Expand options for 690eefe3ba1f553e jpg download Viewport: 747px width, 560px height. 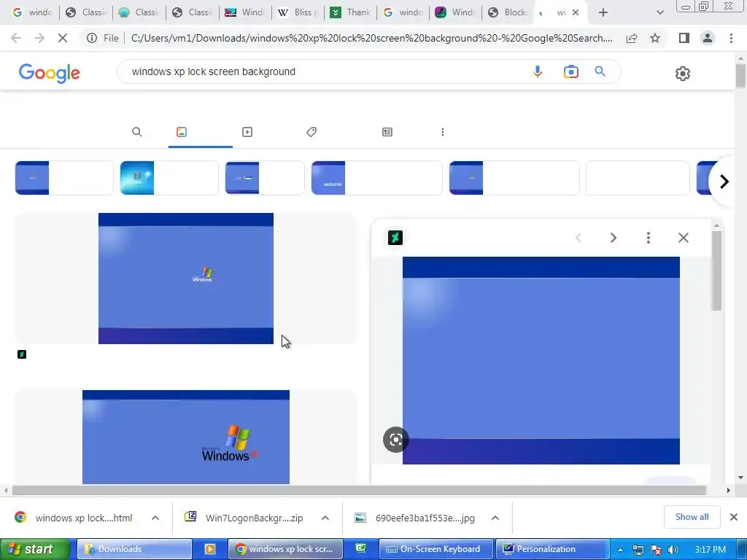point(495,518)
